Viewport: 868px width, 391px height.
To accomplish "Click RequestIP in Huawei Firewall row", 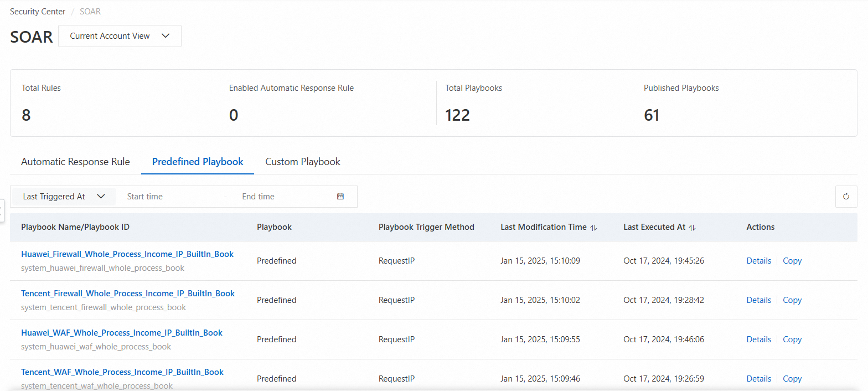I will click(x=396, y=261).
